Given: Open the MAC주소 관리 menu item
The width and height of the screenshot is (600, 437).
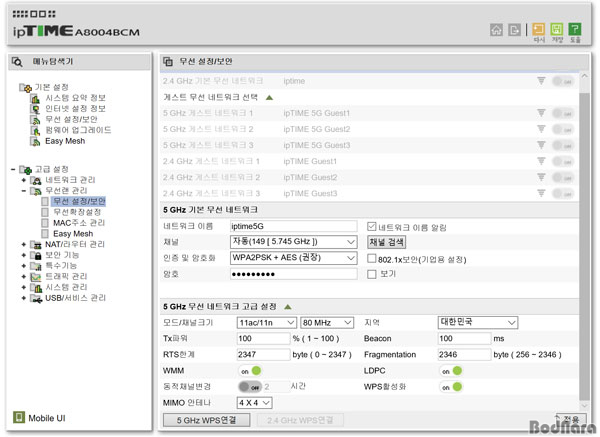Looking at the screenshot, I should click(x=79, y=223).
